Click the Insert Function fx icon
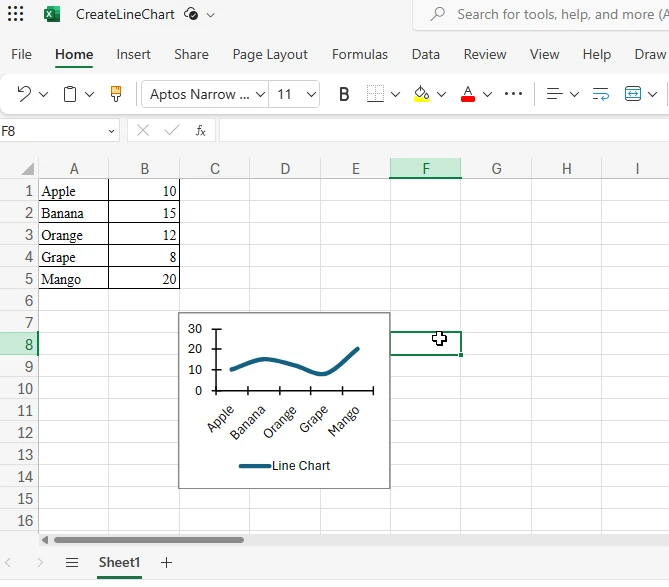 coord(200,130)
